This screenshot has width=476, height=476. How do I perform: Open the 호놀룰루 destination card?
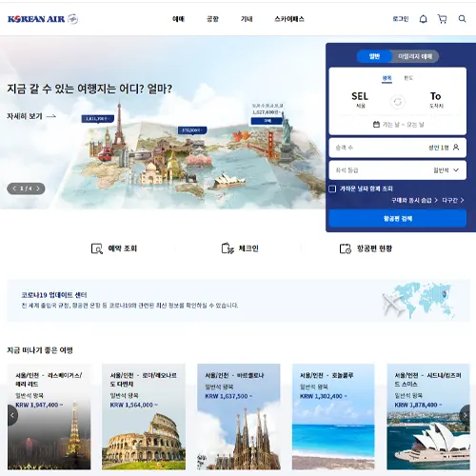click(333, 417)
